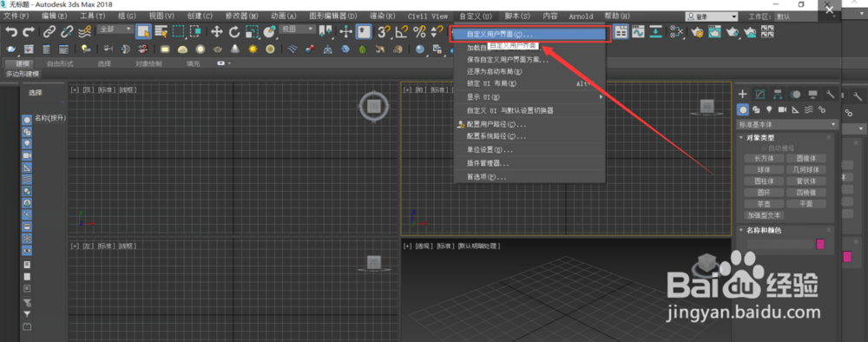
Task: Open the Curve Editor icon
Action: point(639,32)
